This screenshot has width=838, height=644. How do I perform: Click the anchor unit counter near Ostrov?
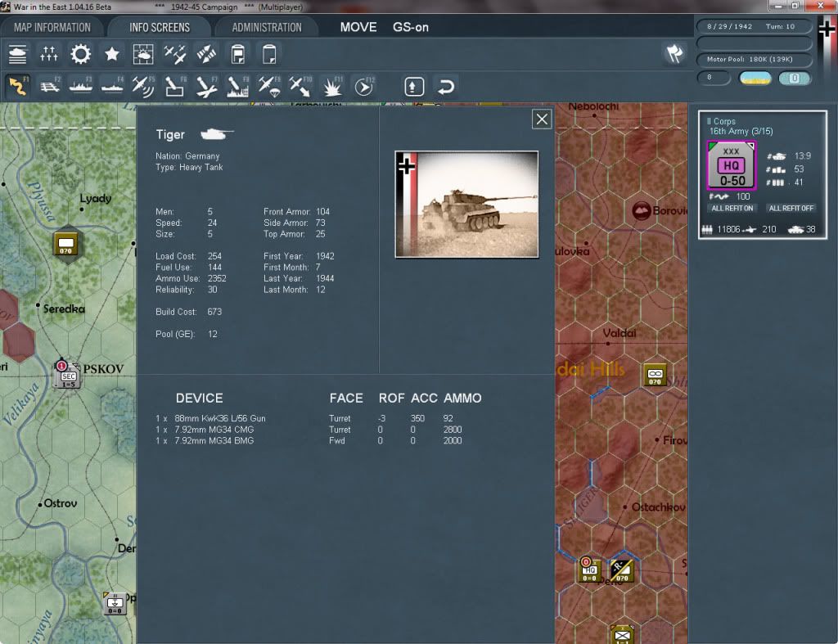pos(115,603)
